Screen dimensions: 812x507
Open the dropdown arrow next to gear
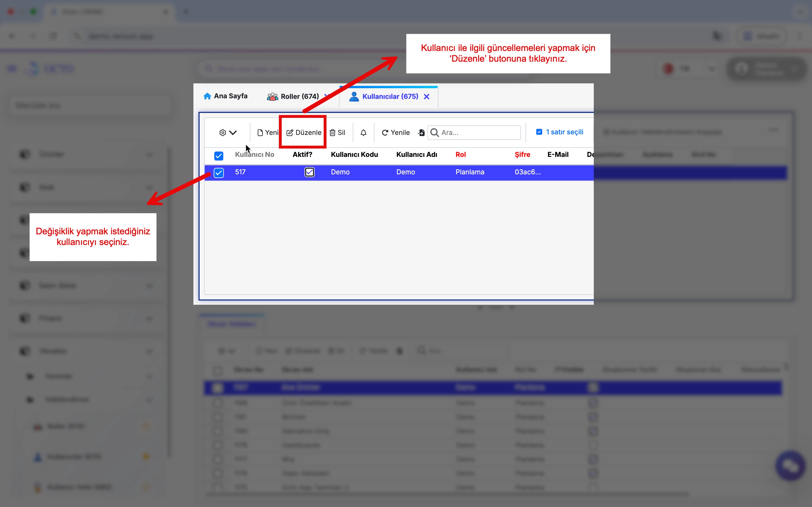tap(233, 133)
